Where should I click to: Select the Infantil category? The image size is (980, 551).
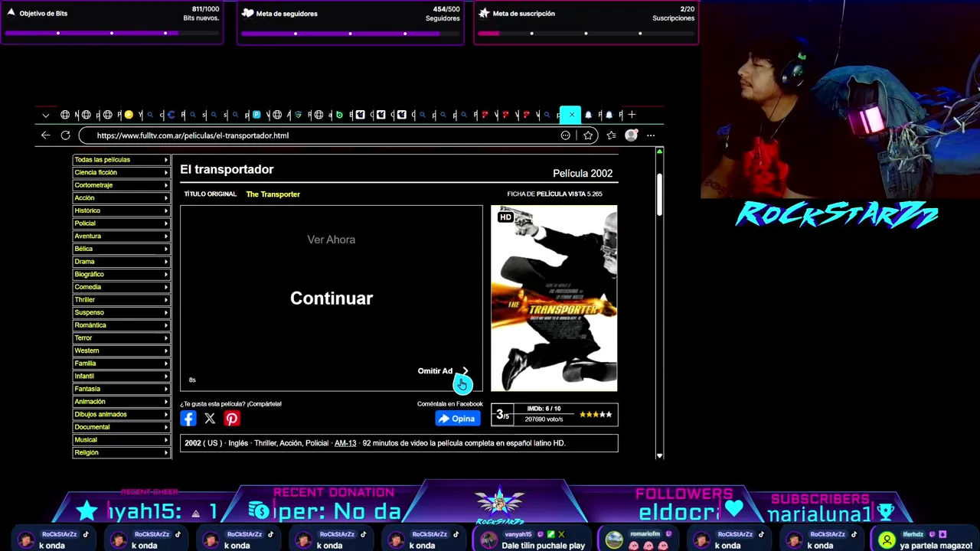(x=121, y=376)
